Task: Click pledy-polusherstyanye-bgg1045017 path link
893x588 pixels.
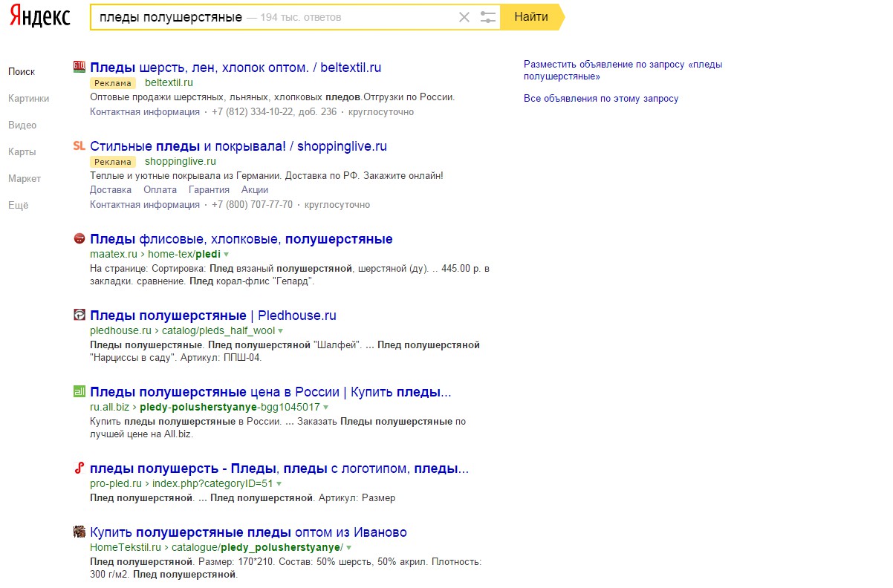Action: click(x=230, y=407)
